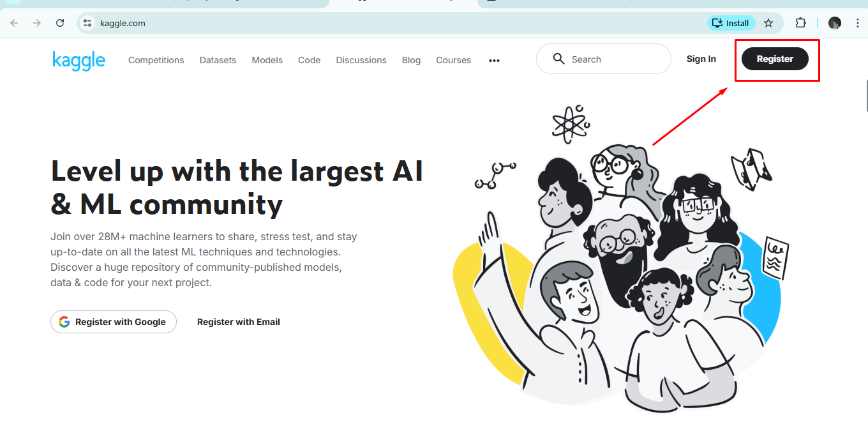This screenshot has width=868, height=447.
Task: Click the browser back arrow
Action: pos(14,23)
